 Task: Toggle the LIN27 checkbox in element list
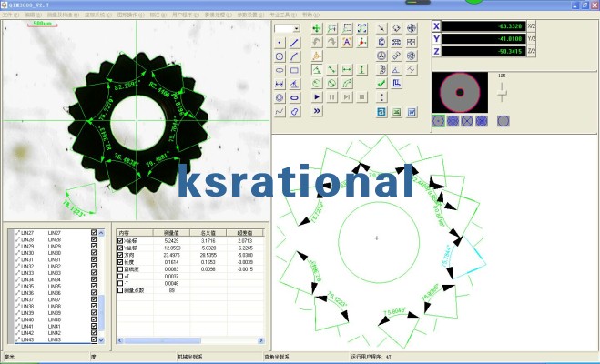point(94,233)
